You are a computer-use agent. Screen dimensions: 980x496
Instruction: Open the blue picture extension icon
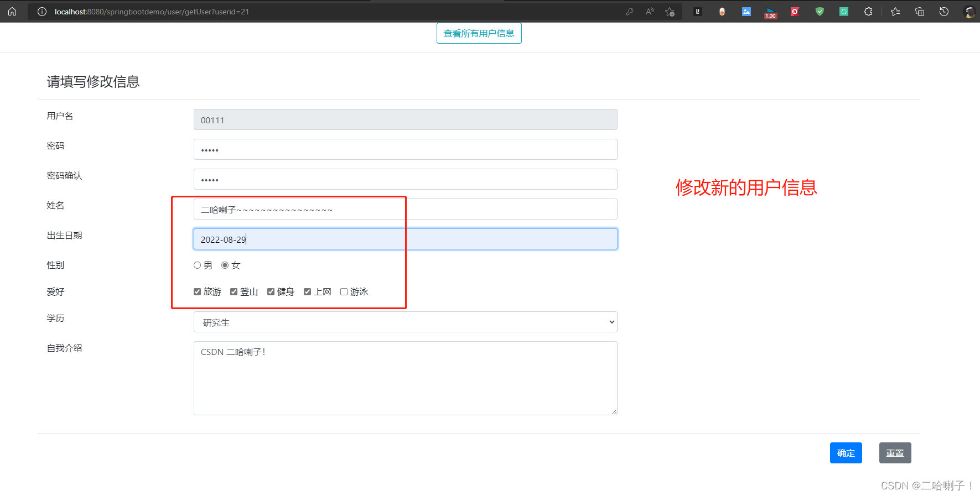pos(746,12)
